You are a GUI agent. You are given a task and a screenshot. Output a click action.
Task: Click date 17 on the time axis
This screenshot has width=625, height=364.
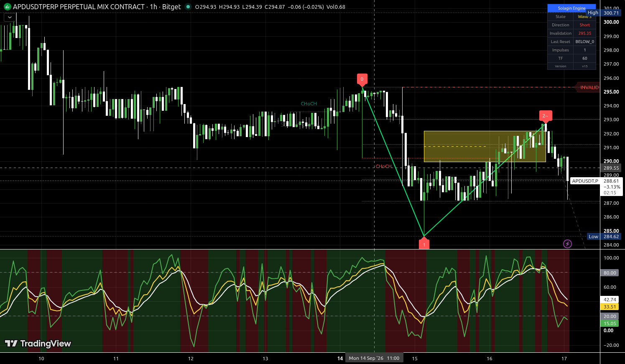(564, 358)
